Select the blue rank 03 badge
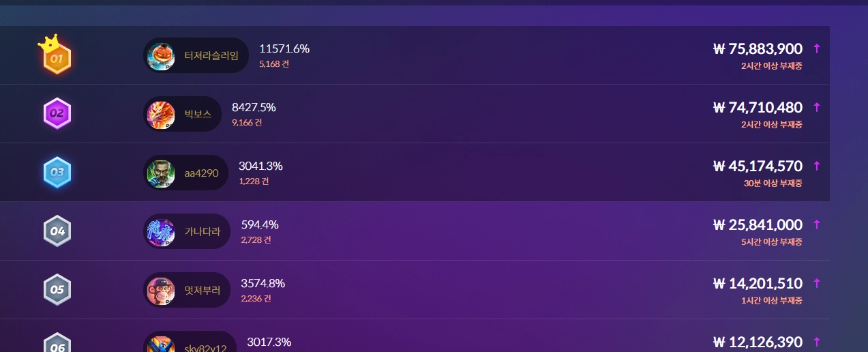 57,172
